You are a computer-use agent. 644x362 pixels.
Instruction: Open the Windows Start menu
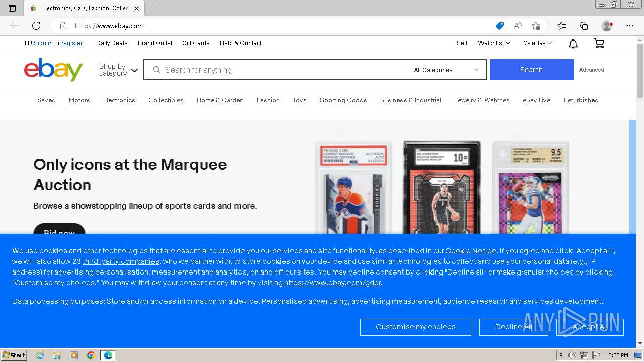(x=14, y=355)
